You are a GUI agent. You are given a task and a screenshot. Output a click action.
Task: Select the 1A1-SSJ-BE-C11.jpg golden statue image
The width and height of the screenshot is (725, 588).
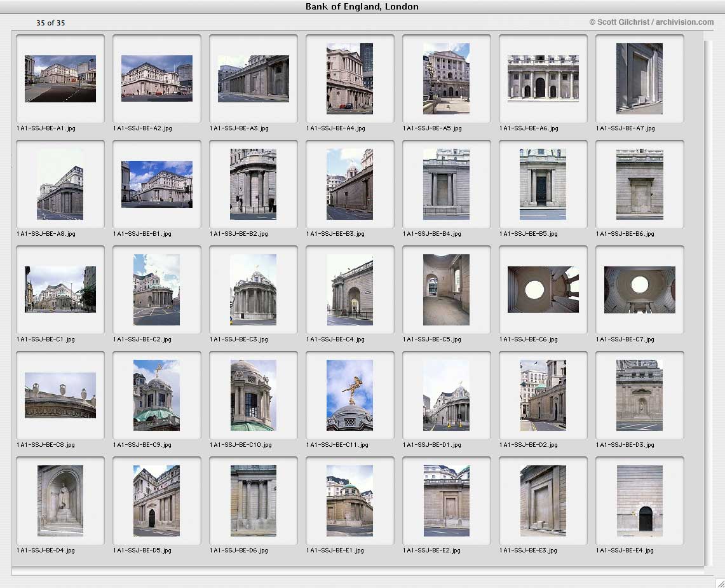point(349,395)
